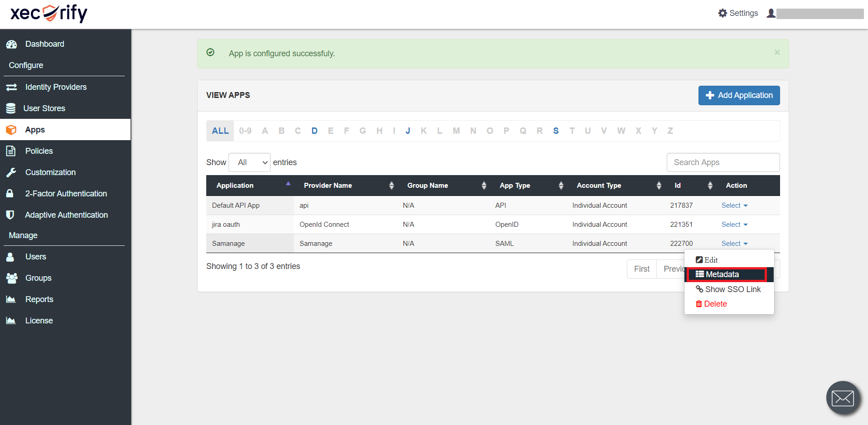Viewport: 868px width, 425px height.
Task: Filter apps by letter J
Action: click(x=408, y=131)
